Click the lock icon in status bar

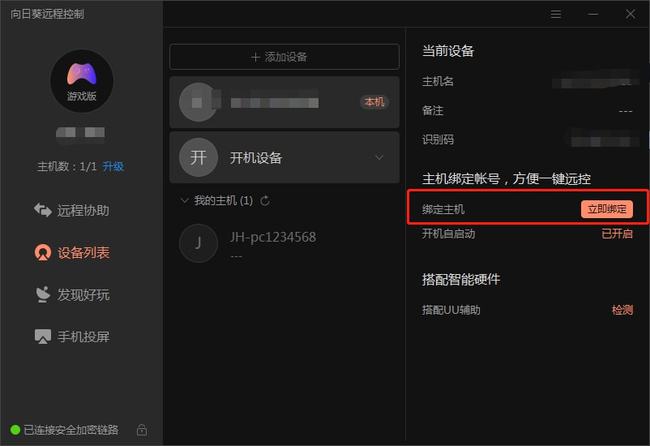pos(142,430)
